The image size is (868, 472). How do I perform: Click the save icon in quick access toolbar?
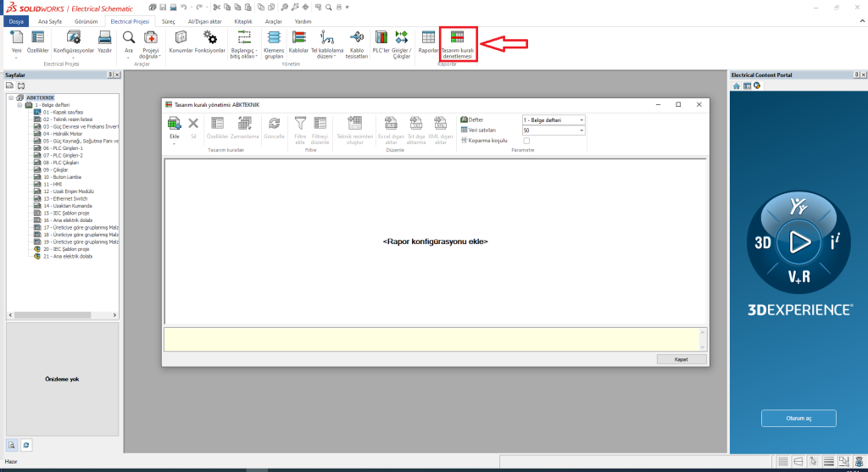point(163,7)
